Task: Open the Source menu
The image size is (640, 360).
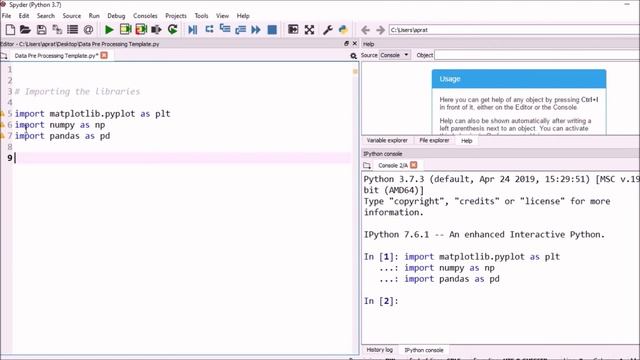Action: (x=71, y=16)
